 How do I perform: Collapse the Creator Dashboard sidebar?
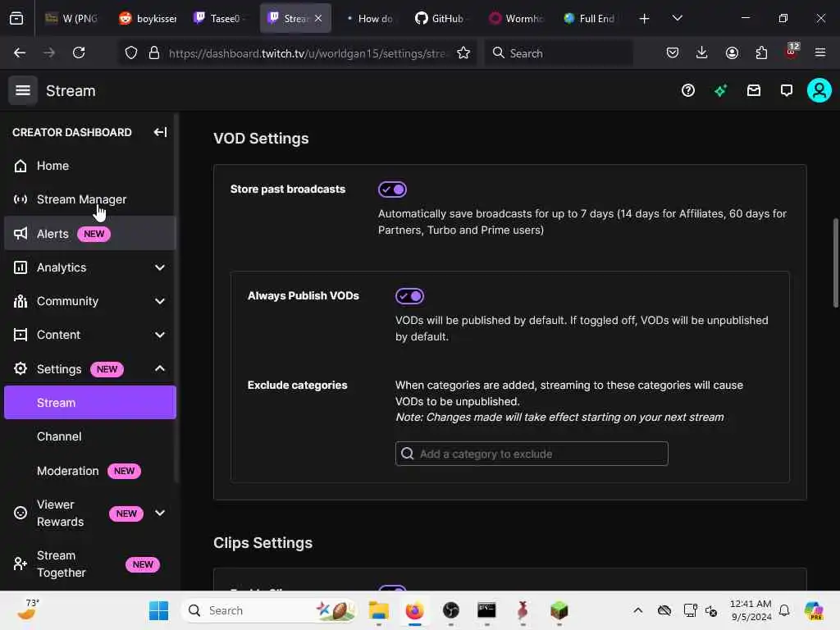click(160, 132)
